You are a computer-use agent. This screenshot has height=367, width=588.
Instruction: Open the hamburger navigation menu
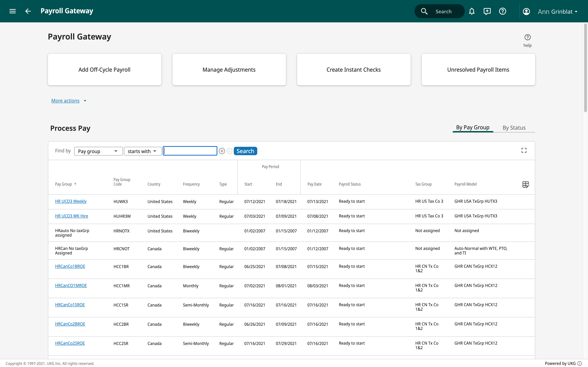[x=12, y=11]
